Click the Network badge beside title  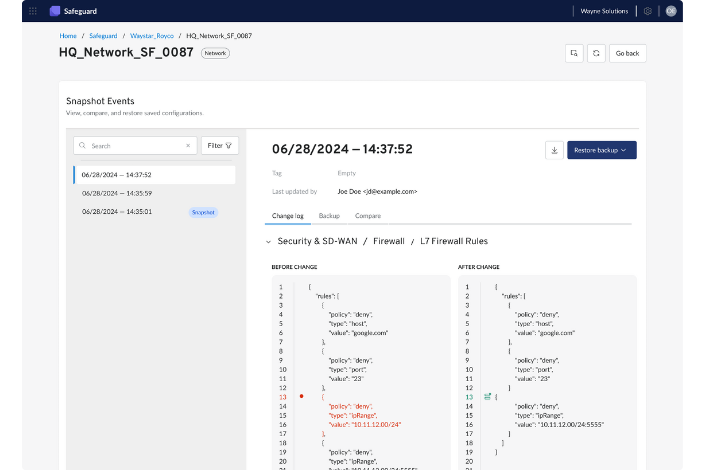215,53
